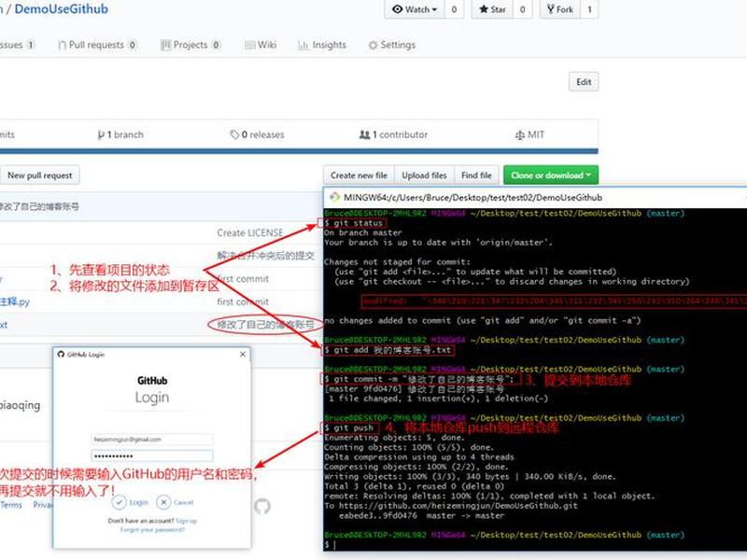The width and height of the screenshot is (747, 560).
Task: Click the watcher count next to Watch
Action: [454, 9]
